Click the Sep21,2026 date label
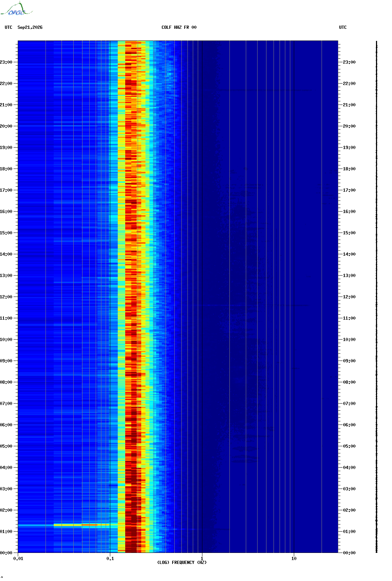 (30, 27)
